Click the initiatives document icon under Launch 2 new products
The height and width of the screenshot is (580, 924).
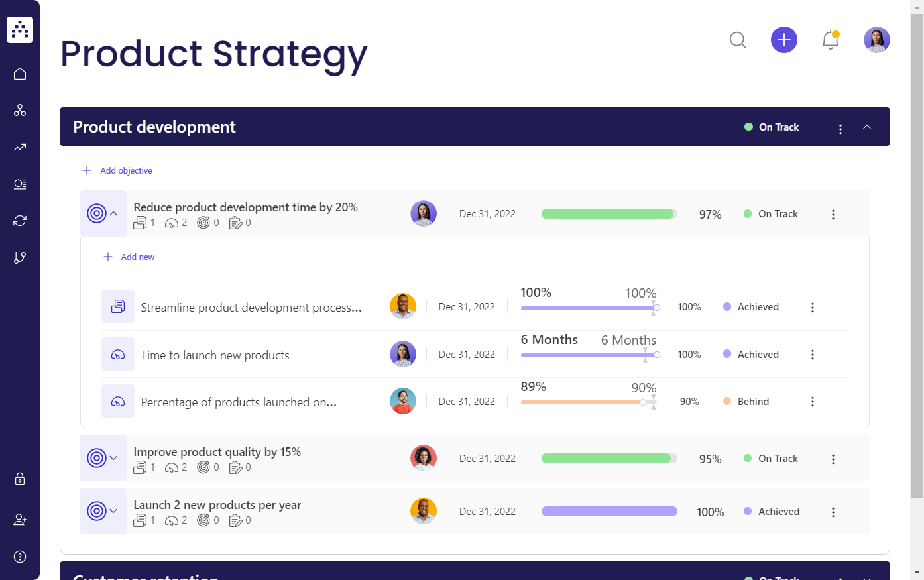140,520
